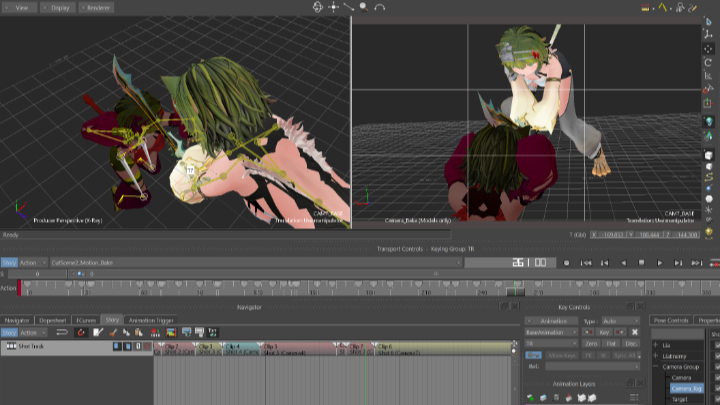720x405 pixels.
Task: Open the Action dropdown in Transport Controls
Action: pyautogui.click(x=33, y=263)
